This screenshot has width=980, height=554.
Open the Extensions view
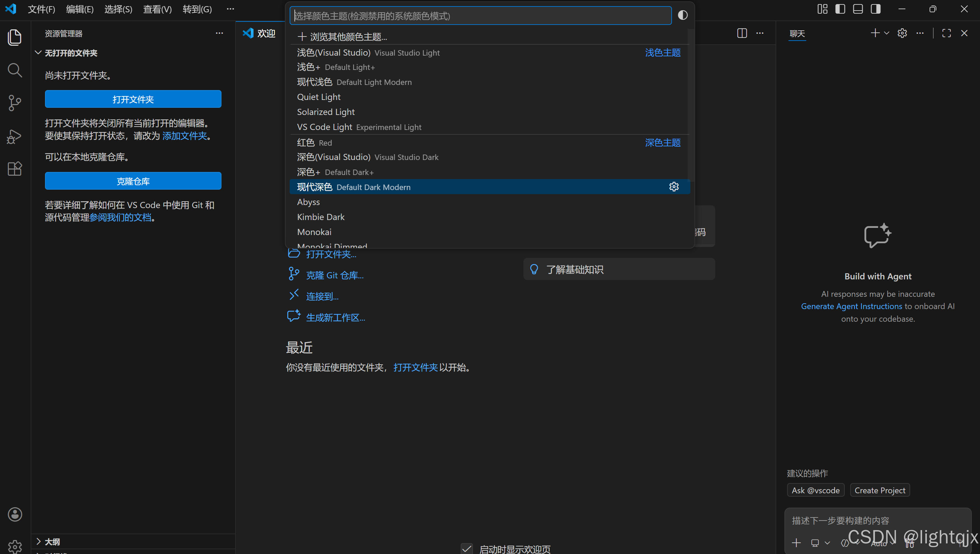pyautogui.click(x=14, y=169)
